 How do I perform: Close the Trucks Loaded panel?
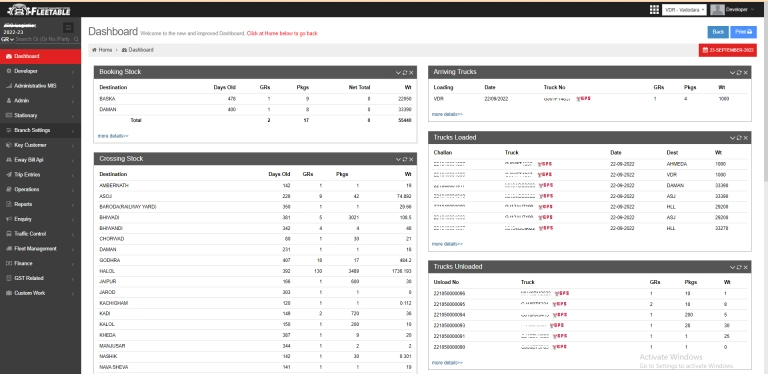tap(745, 138)
